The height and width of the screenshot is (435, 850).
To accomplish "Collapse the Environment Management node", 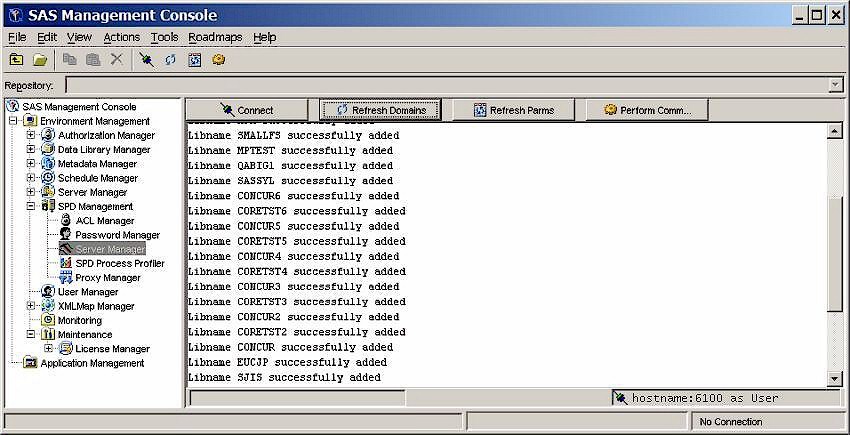I will 13,121.
